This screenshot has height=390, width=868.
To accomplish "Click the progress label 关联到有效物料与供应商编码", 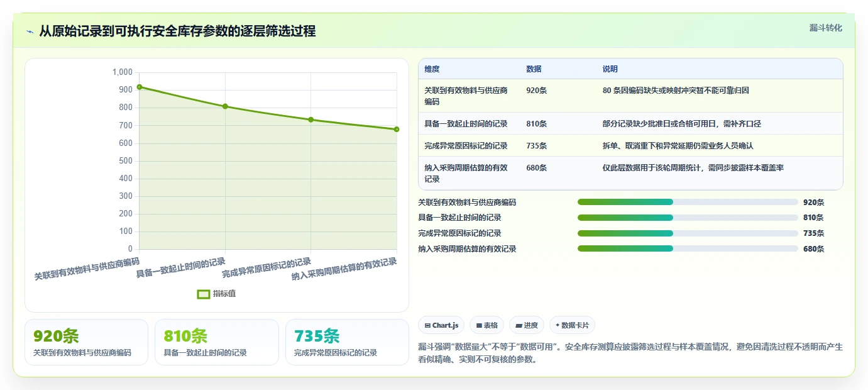I will point(467,203).
